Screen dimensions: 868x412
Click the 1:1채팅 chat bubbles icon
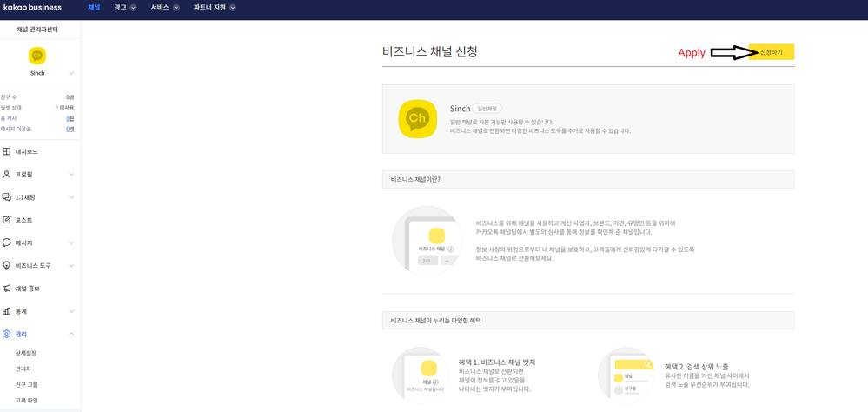[x=7, y=197]
